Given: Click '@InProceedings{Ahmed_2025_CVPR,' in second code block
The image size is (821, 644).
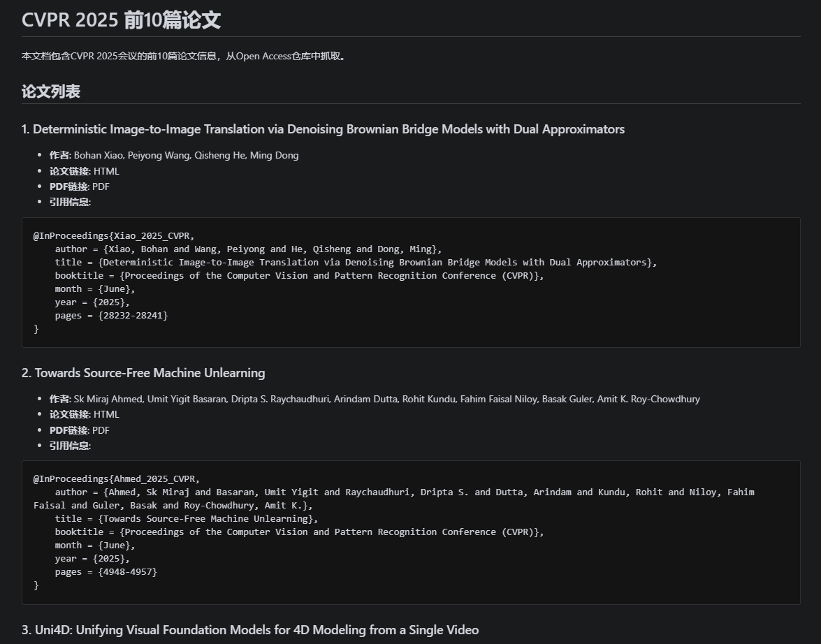Looking at the screenshot, I should [x=116, y=478].
